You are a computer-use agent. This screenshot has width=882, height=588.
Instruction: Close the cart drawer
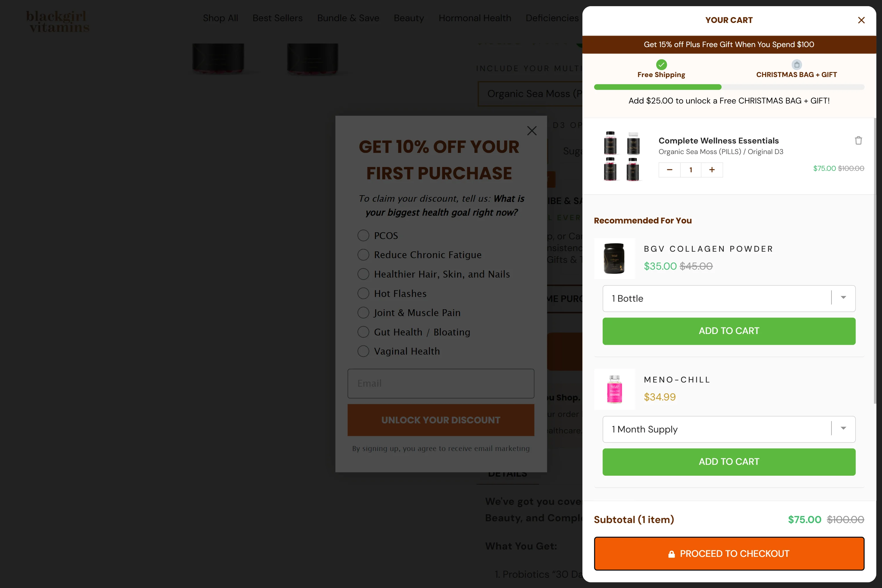(861, 20)
